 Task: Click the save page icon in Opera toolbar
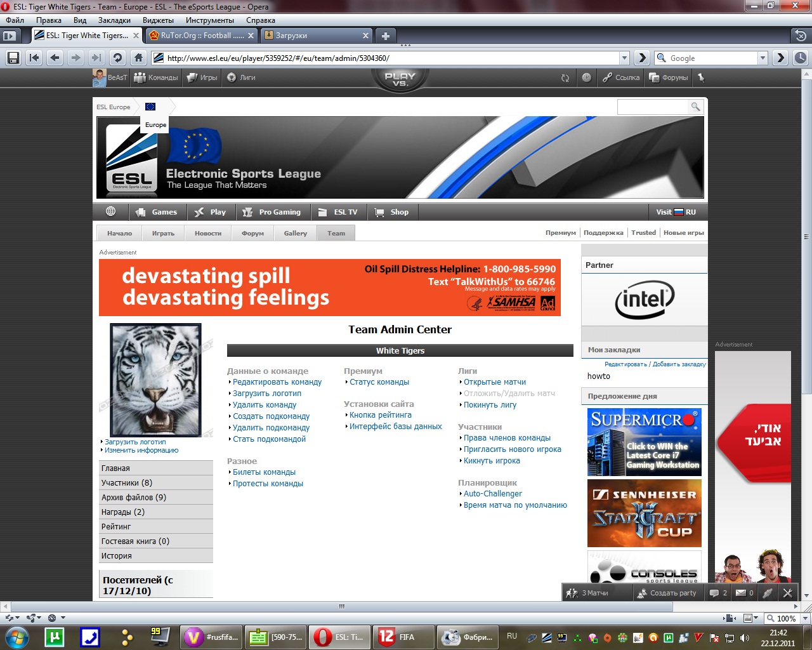pos(13,58)
